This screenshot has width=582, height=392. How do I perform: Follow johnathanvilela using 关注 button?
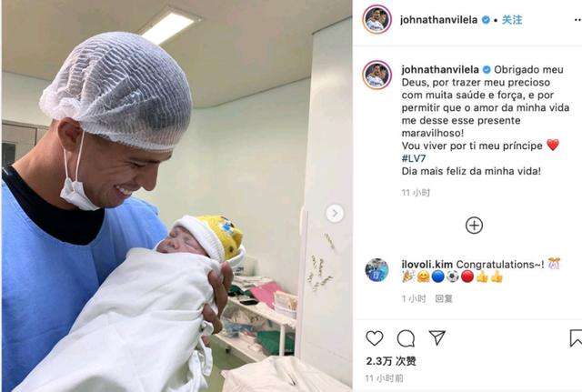pyautogui.click(x=512, y=20)
